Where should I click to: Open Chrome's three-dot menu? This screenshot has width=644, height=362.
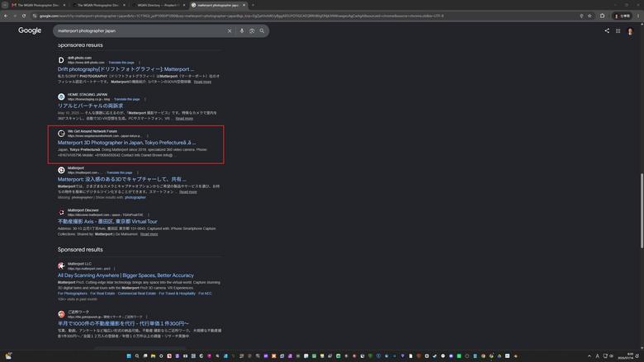point(638,16)
